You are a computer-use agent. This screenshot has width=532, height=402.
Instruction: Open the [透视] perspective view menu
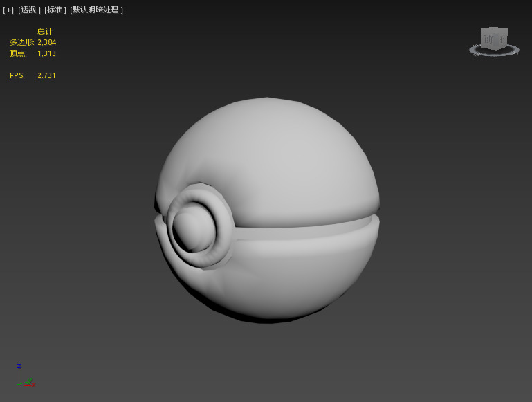[x=29, y=10]
